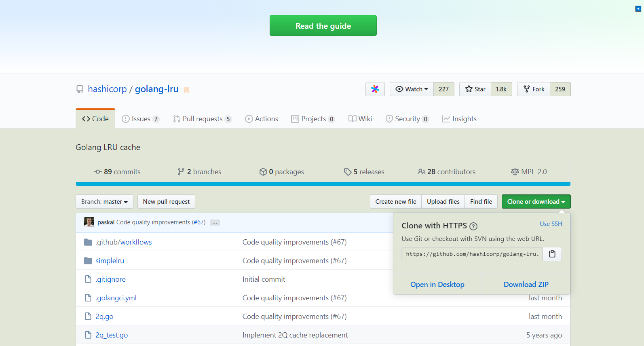Open the .github/workflows folder
644x346 pixels.
point(124,242)
